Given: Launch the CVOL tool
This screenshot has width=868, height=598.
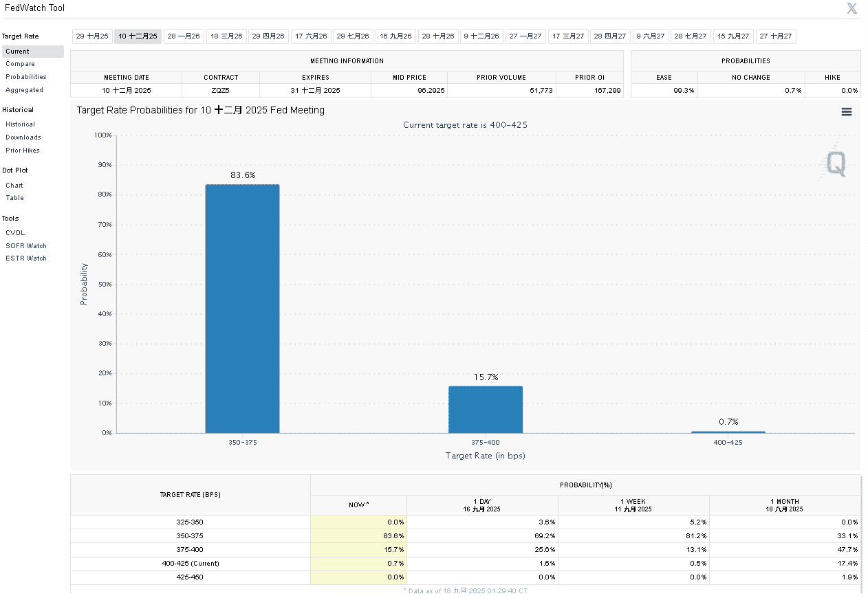Looking at the screenshot, I should 15,233.
